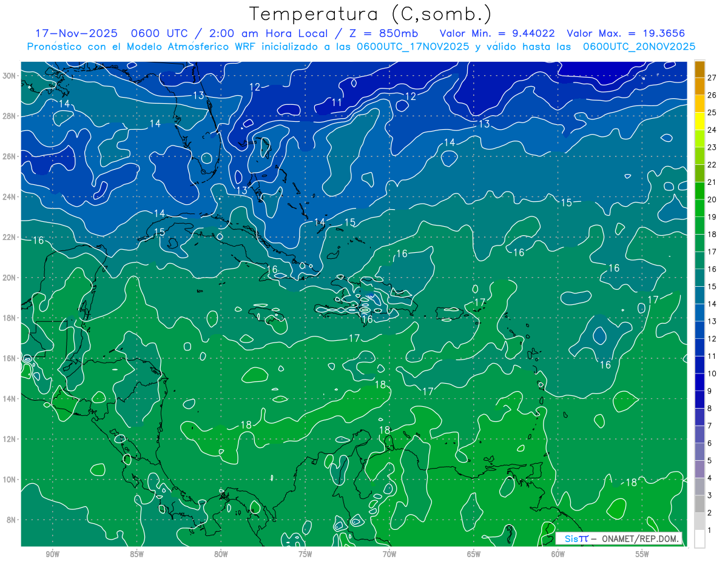The image size is (728, 562).
Task: Click the 'Sisπ' logo text
Action: tap(576, 538)
